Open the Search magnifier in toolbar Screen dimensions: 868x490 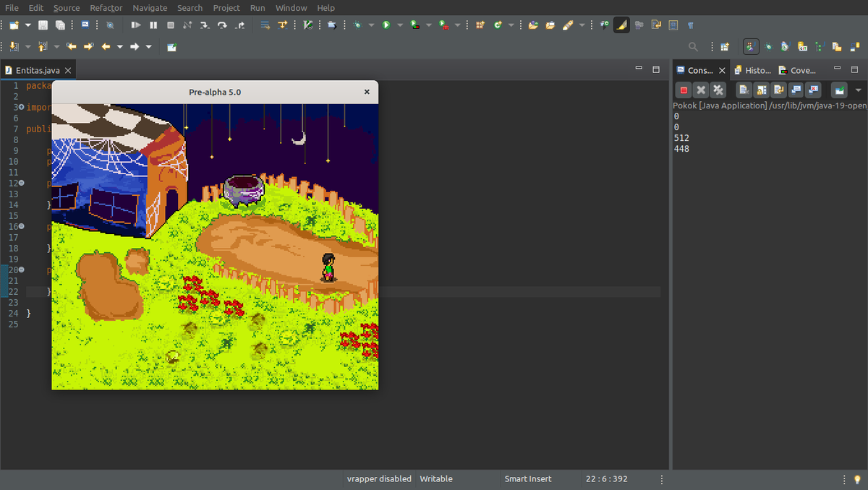[693, 47]
